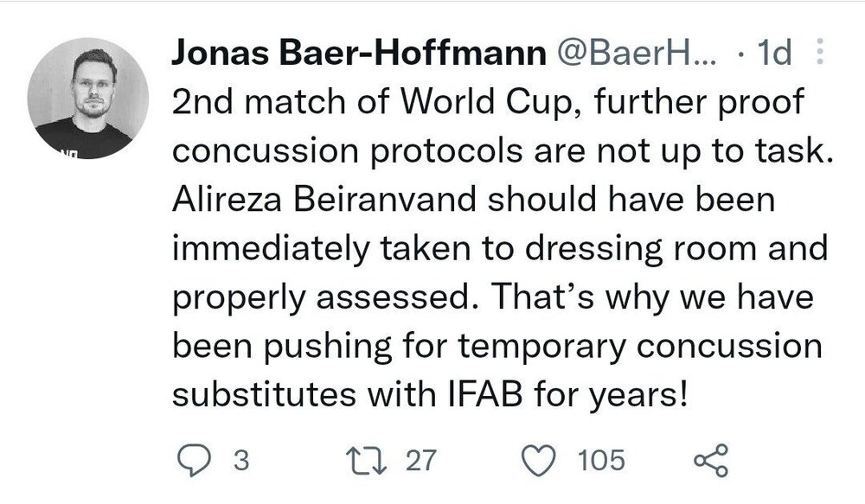
Task: Open the three-dot more options menu
Action: tap(819, 55)
